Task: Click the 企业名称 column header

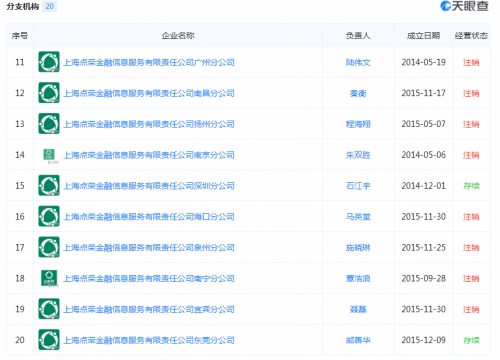Action: pos(178,35)
